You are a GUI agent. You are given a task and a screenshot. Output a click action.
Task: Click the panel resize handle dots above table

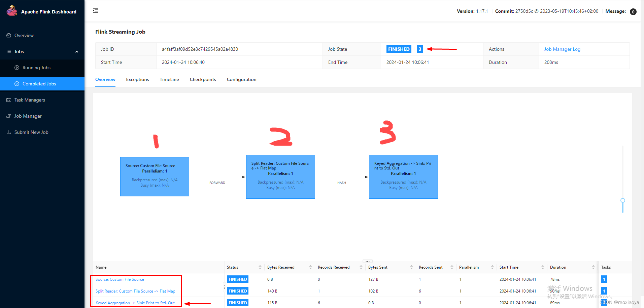click(368, 261)
